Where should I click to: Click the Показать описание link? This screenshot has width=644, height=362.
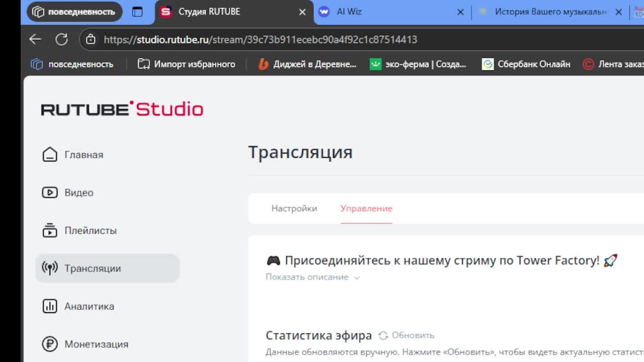307,277
